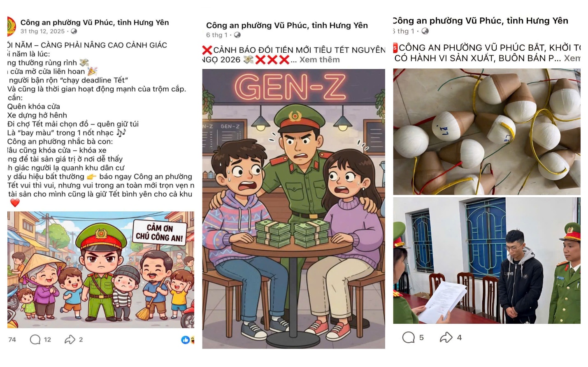Open the 31 thg 12, 2025 timestamp

pos(42,31)
